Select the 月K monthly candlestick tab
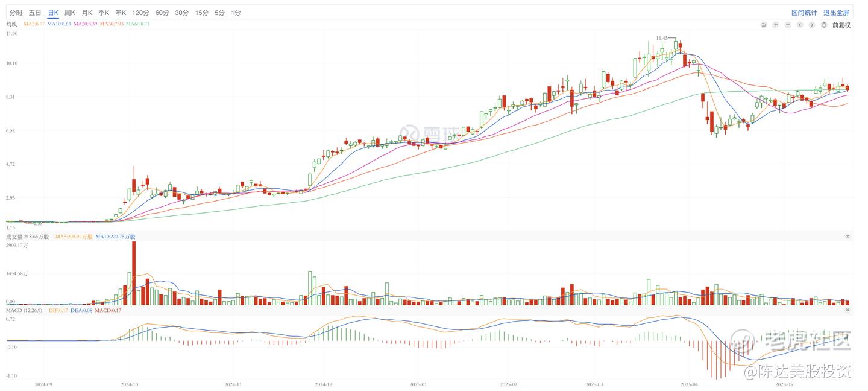This screenshot has width=868, height=391. tap(87, 13)
